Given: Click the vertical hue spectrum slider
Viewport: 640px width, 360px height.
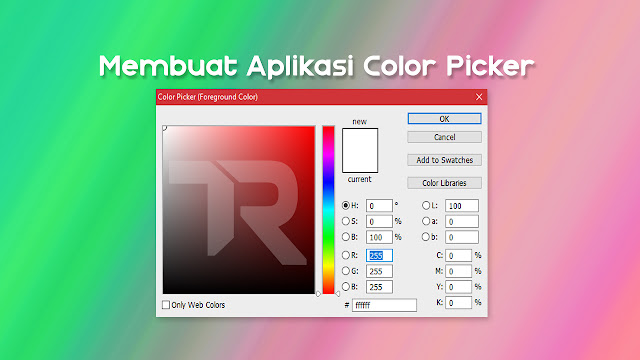Looking at the screenshot, I should pyautogui.click(x=328, y=210).
